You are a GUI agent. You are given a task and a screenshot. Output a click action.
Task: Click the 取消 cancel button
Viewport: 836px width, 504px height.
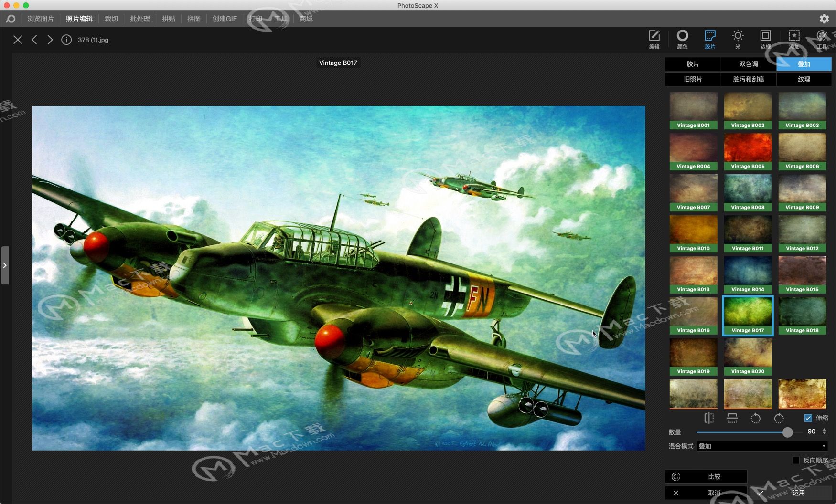coord(706,493)
